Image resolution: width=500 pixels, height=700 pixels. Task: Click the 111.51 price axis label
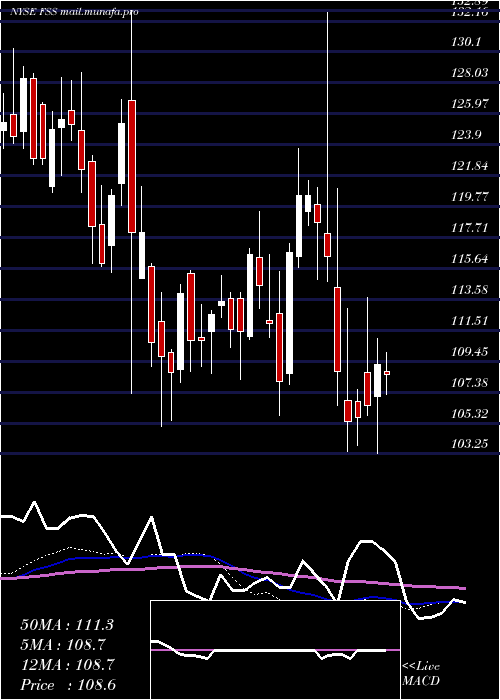(471, 321)
